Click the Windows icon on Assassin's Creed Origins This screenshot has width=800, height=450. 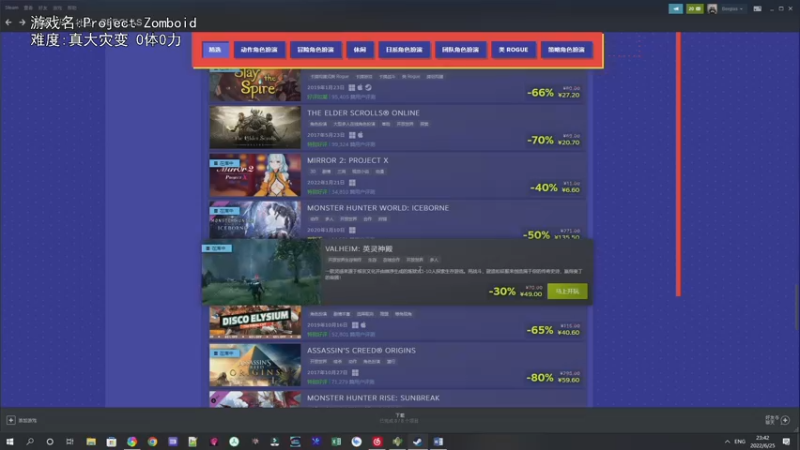355,373
